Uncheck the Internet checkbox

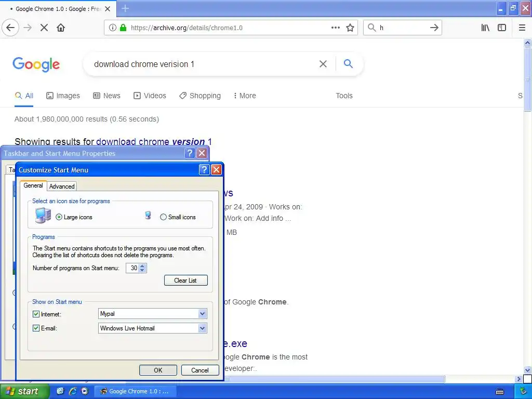tap(36, 314)
